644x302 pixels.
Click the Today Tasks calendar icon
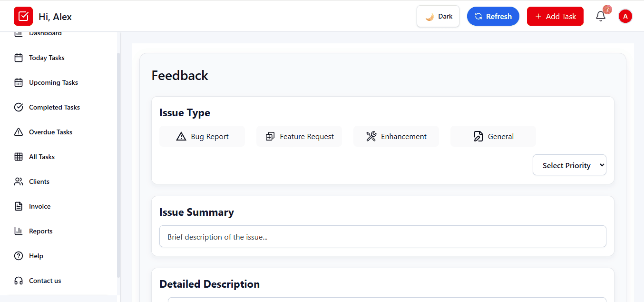point(19,58)
